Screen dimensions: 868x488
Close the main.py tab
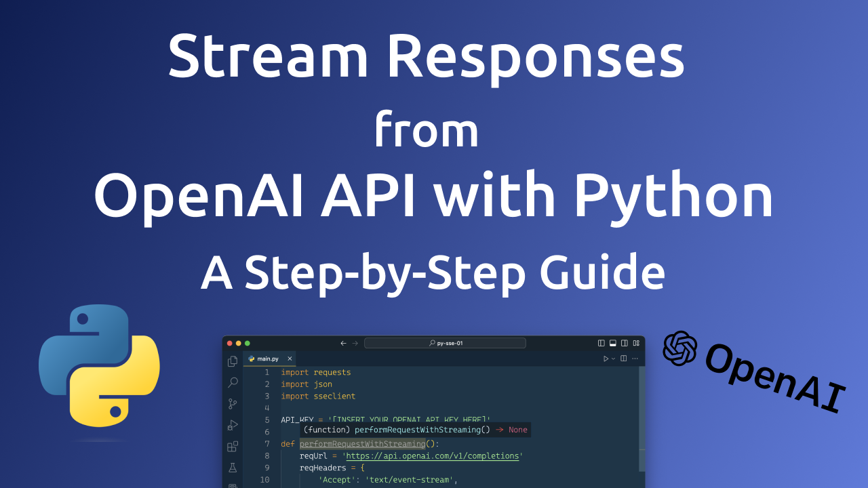[290, 359]
